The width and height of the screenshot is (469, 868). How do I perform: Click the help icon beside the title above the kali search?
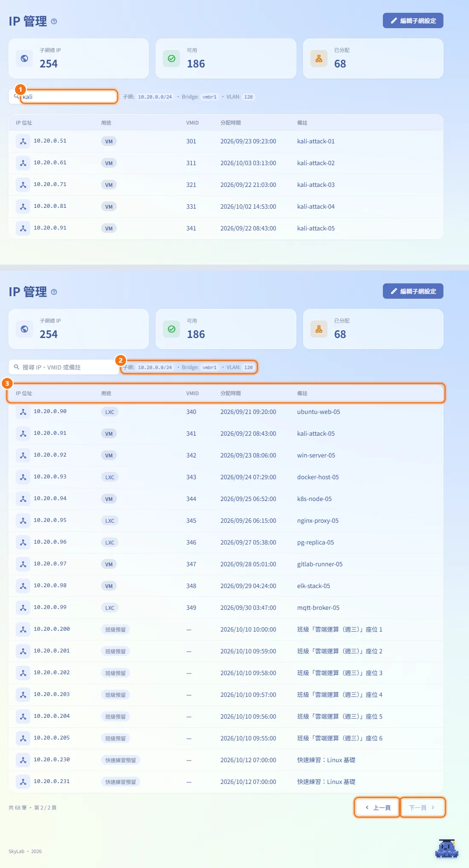click(54, 21)
